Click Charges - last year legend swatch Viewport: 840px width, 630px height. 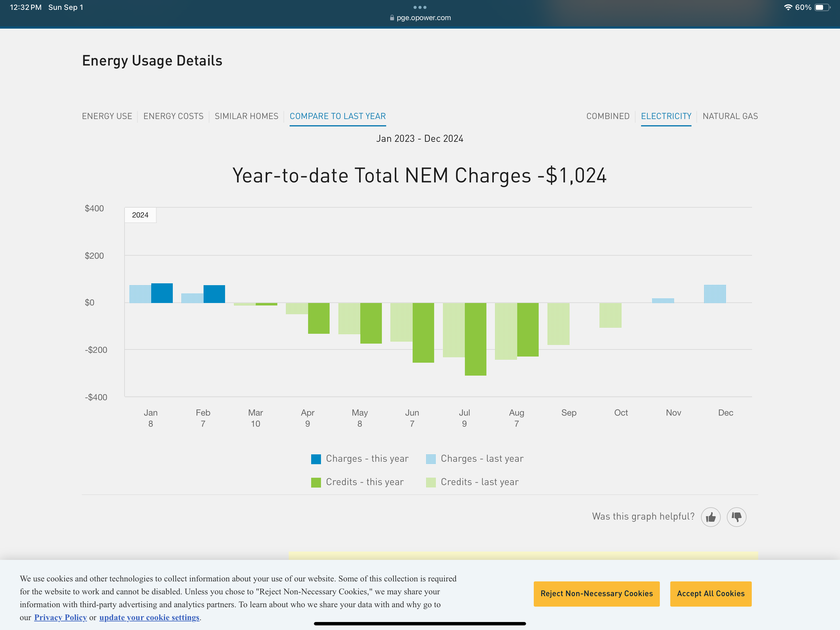(x=431, y=459)
